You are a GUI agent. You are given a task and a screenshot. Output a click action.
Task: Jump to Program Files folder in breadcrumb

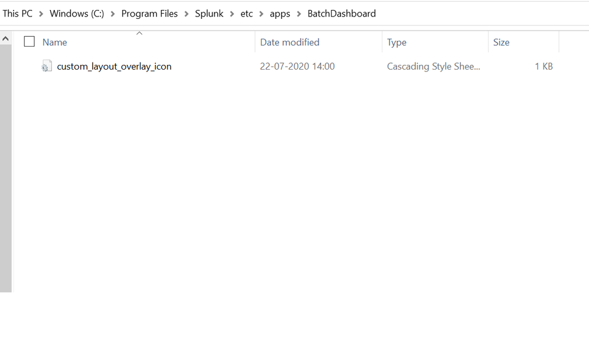point(149,14)
